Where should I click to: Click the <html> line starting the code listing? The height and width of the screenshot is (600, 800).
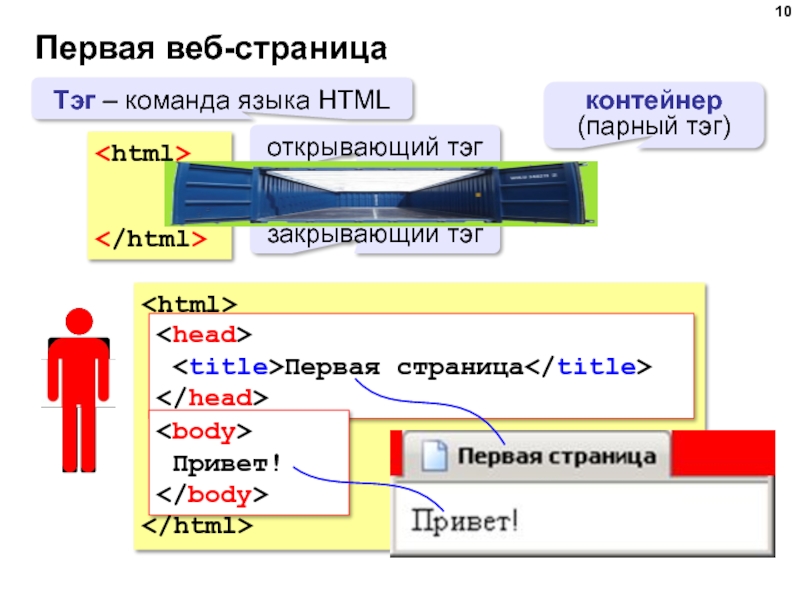pos(189,304)
